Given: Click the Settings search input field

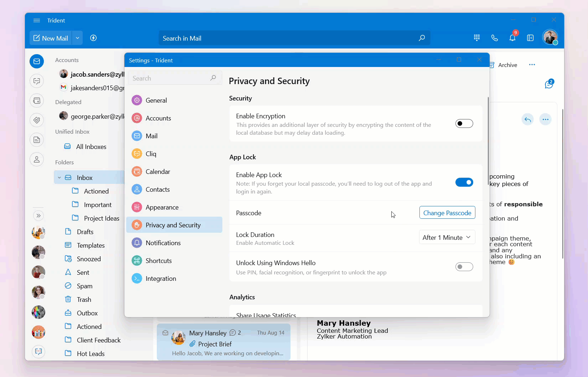Looking at the screenshot, I should (x=175, y=78).
